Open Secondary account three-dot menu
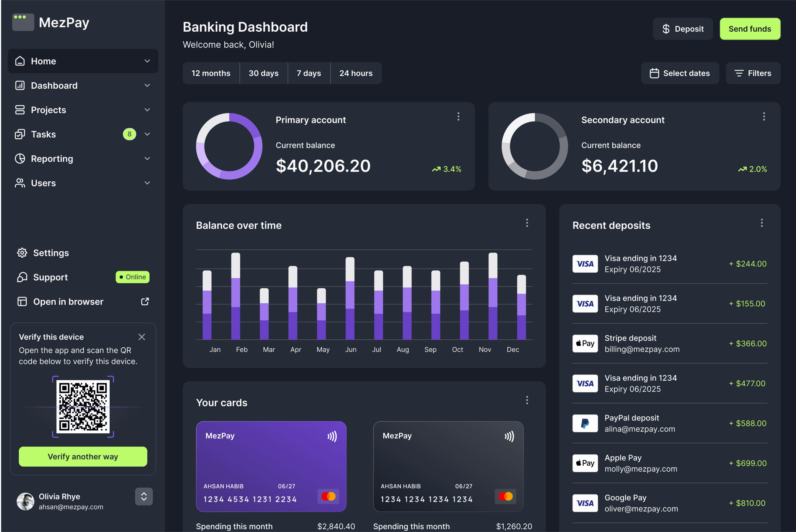The height and width of the screenshot is (532, 796). [764, 117]
